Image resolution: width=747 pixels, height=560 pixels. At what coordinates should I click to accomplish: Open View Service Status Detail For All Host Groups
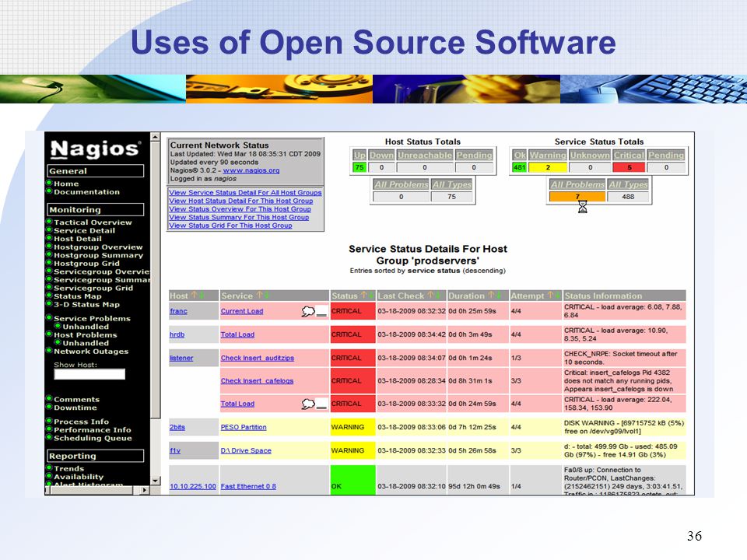coord(245,192)
